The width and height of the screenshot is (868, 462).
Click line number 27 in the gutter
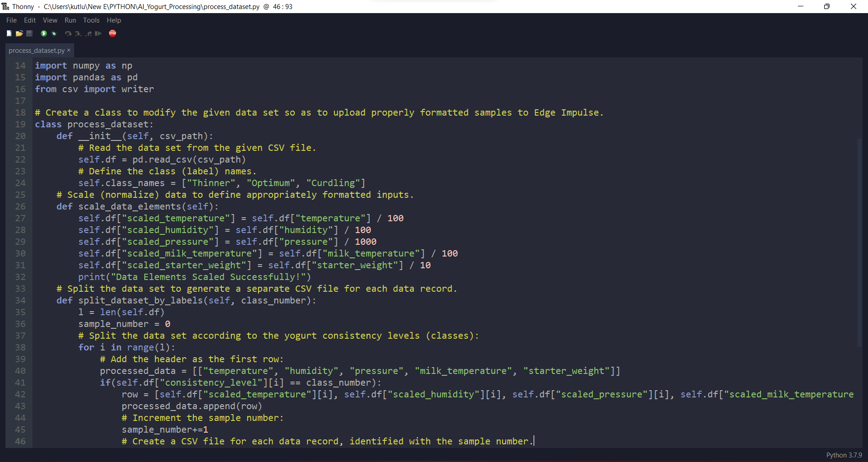click(20, 218)
